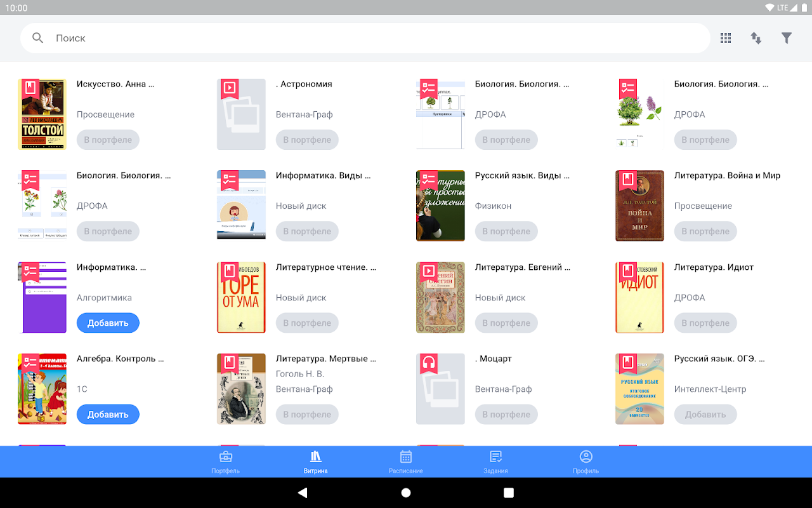Focus the Поиск search field
812x508 pixels.
(x=365, y=38)
